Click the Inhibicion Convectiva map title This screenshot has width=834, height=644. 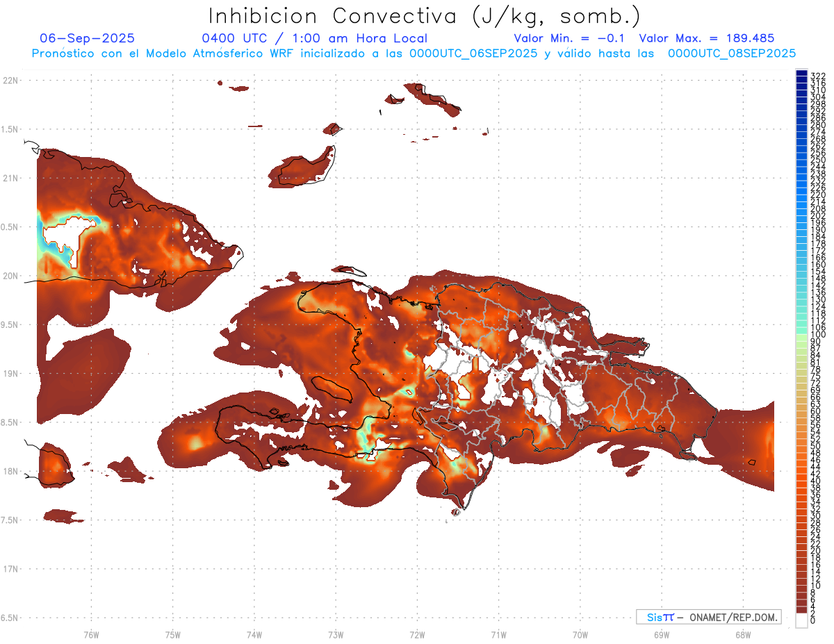(x=425, y=15)
